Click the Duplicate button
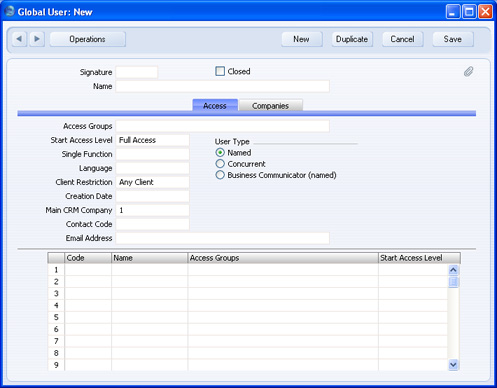Screen dimensions: 497x388 click(352, 39)
